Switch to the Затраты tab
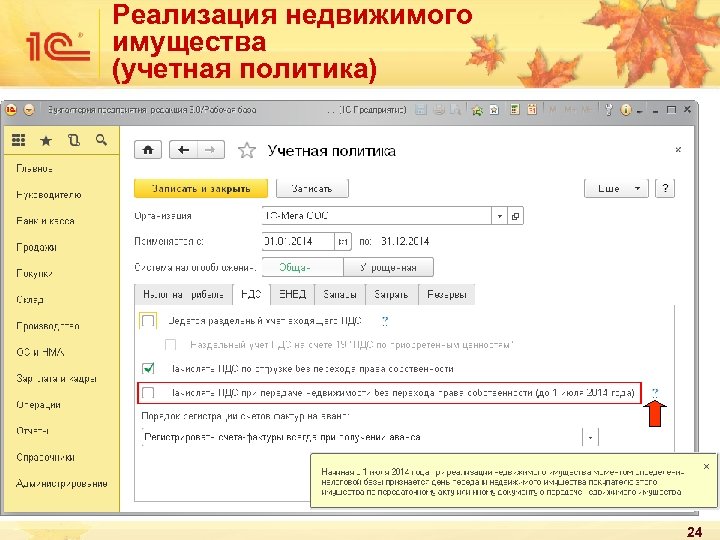Screen dimensions: 720x540 [391, 295]
